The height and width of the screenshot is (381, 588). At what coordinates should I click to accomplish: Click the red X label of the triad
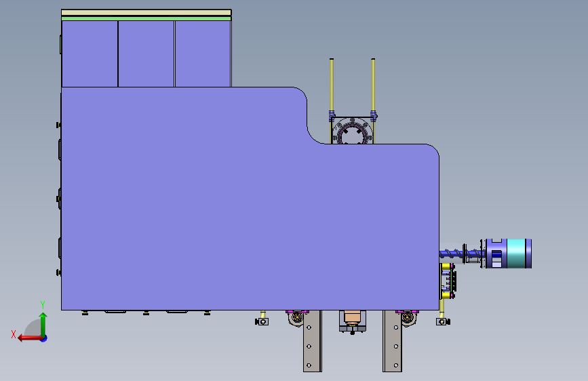point(14,334)
